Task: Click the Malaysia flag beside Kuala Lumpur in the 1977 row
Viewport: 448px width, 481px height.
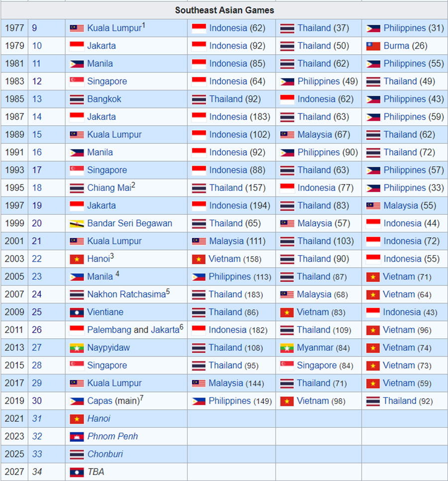Action: tap(77, 28)
